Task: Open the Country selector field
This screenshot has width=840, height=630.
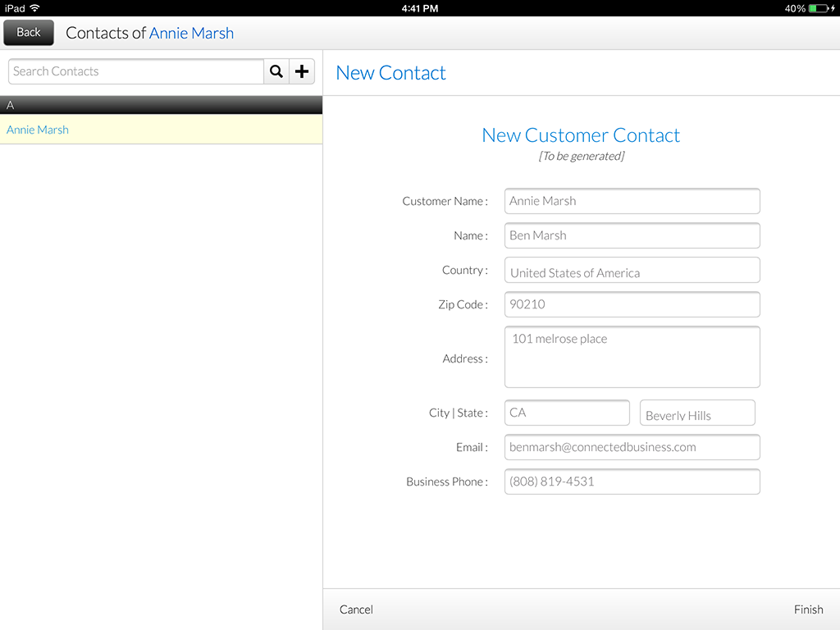Action: pos(632,271)
